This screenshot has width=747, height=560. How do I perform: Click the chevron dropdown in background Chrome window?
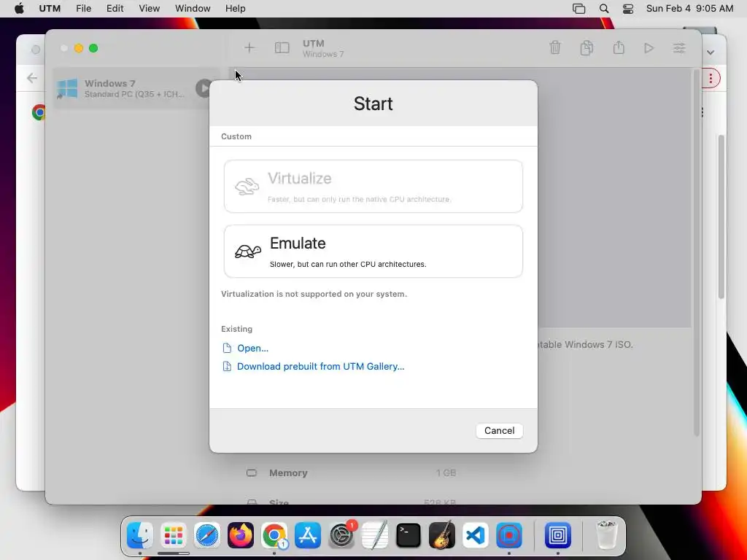coord(711,52)
